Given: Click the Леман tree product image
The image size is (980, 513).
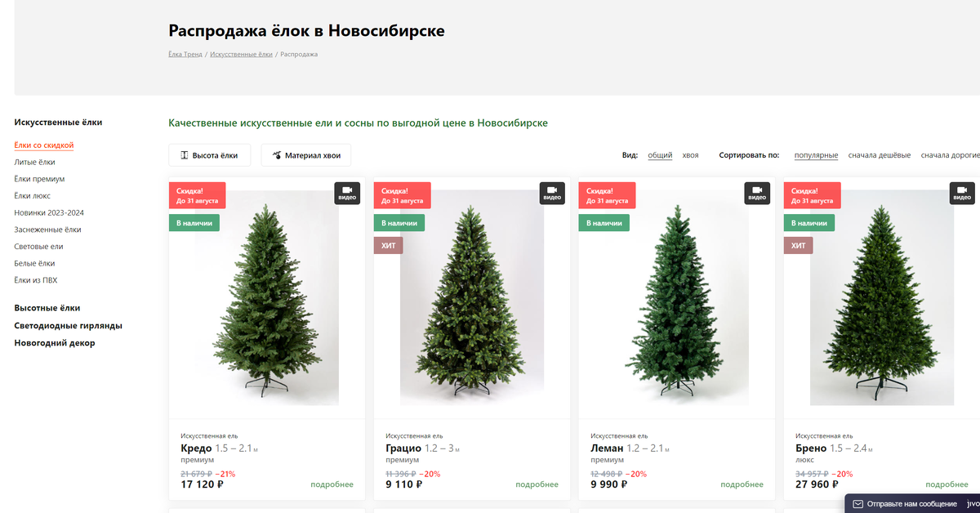Looking at the screenshot, I should 676,298.
